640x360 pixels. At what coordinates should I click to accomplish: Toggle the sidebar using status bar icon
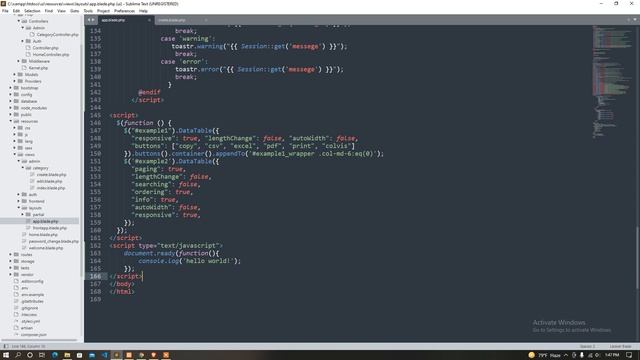click(x=6, y=346)
